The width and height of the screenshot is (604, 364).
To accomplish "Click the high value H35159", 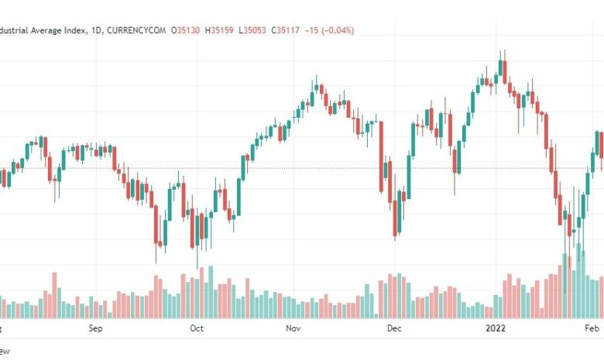I will tap(219, 30).
